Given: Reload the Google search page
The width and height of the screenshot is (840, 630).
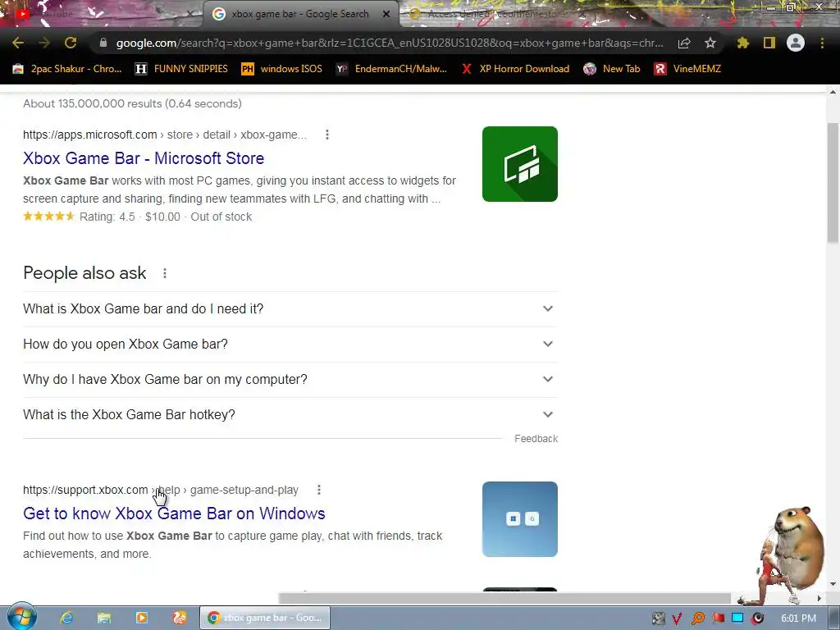Looking at the screenshot, I should pos(71,43).
